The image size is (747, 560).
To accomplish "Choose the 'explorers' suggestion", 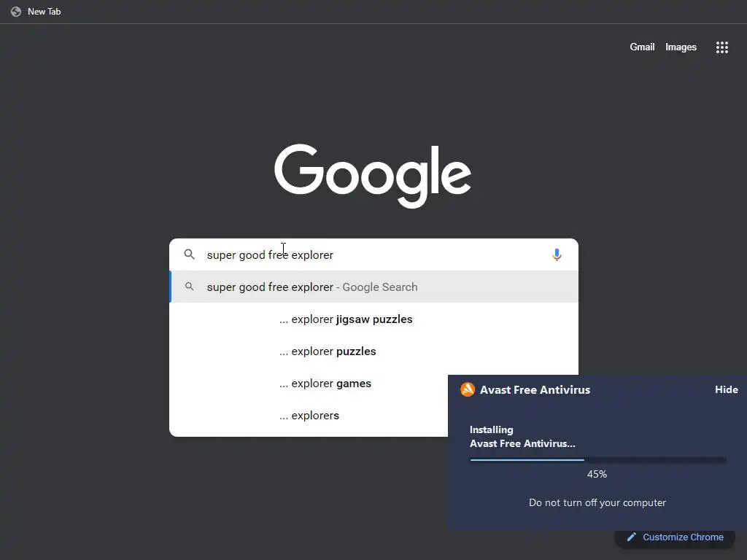I will click(x=309, y=415).
